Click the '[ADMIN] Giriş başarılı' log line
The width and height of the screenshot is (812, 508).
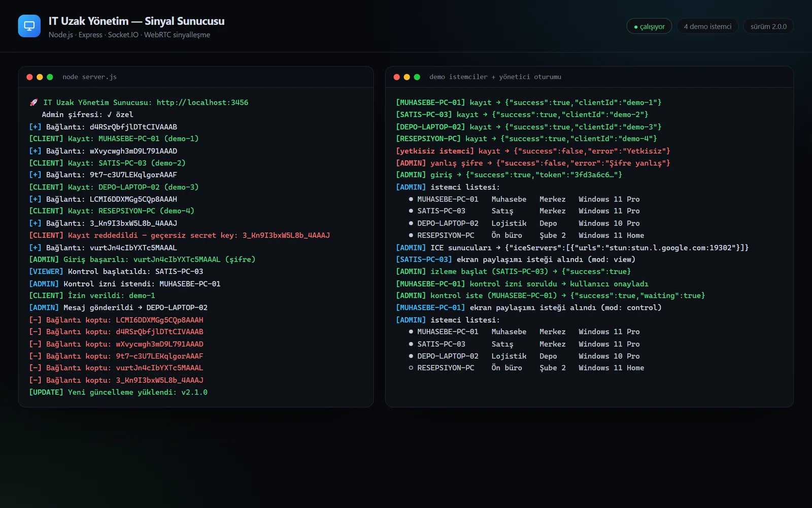(x=142, y=260)
